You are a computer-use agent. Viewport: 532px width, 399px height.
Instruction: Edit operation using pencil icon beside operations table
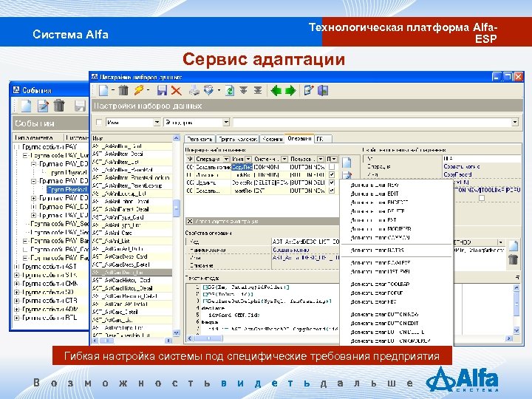(x=347, y=175)
